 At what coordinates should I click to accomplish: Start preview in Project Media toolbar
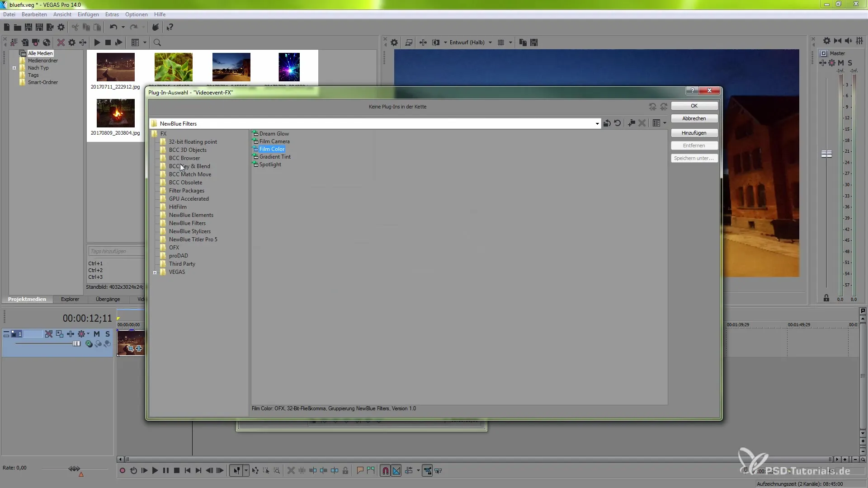pyautogui.click(x=97, y=42)
